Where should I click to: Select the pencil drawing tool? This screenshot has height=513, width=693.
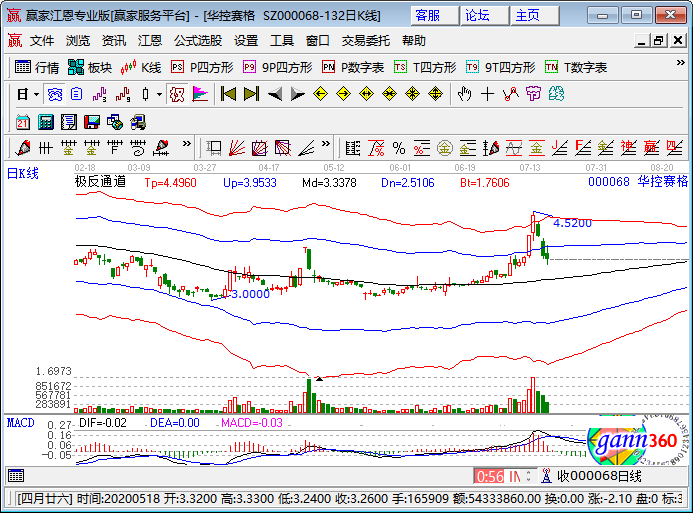click(x=23, y=148)
